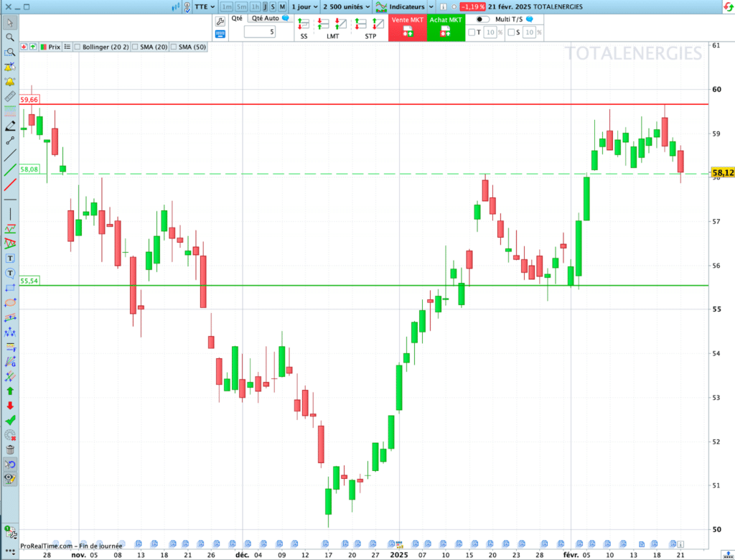The width and height of the screenshot is (735, 560).
Task: Click the dashed green 58,08 line label
Action: click(29, 169)
